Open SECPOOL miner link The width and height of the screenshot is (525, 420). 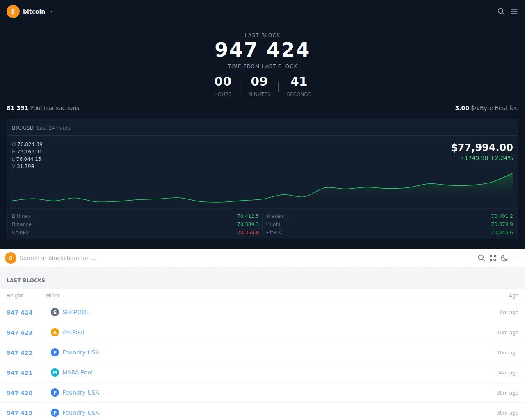(x=76, y=312)
